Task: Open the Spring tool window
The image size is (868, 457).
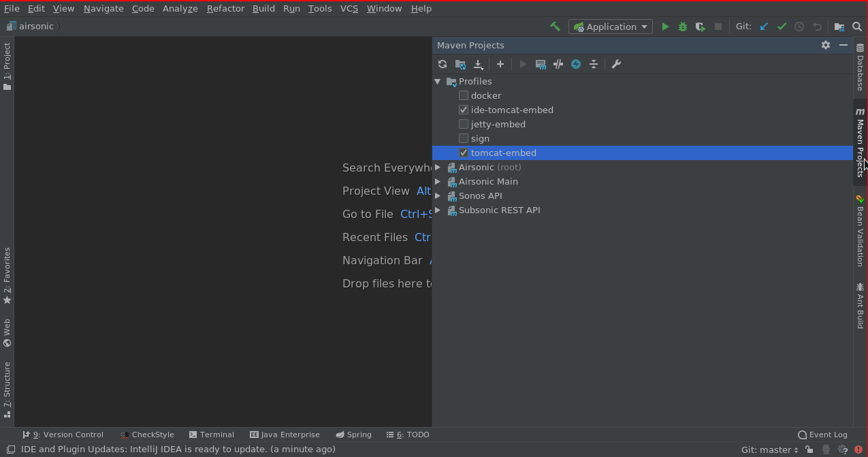Action: pos(353,435)
